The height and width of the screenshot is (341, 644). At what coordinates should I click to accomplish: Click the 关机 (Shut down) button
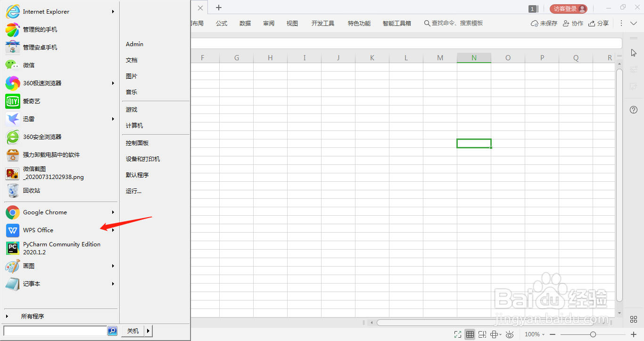[133, 331]
